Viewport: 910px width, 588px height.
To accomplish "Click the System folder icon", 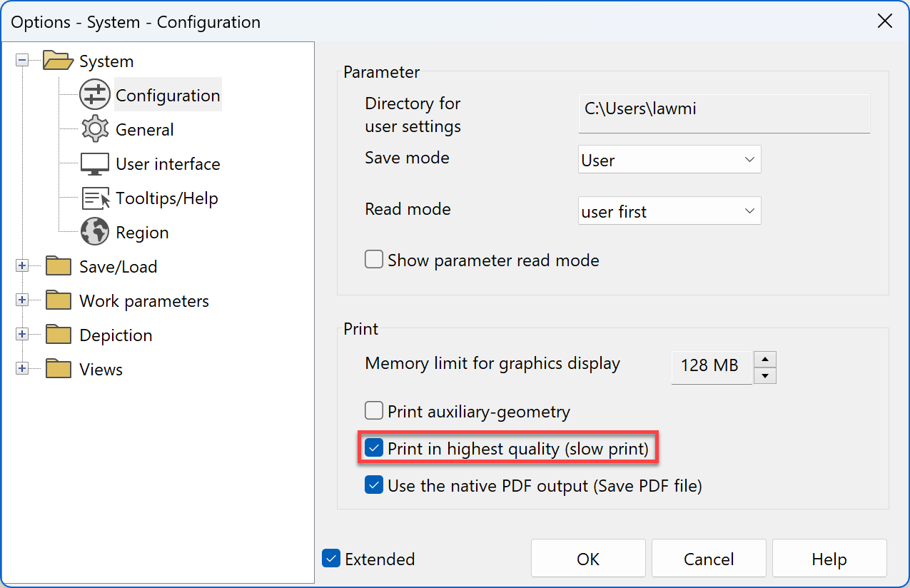I will (x=57, y=60).
